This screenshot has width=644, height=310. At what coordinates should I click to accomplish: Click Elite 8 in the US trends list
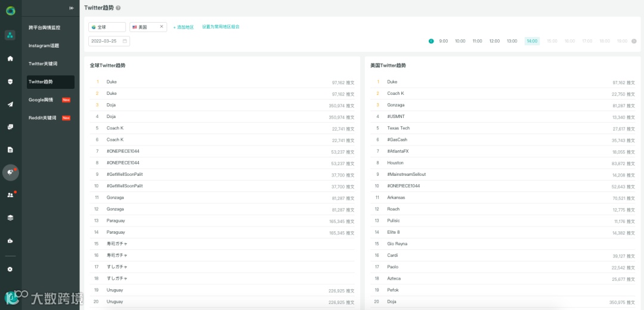(x=394, y=232)
